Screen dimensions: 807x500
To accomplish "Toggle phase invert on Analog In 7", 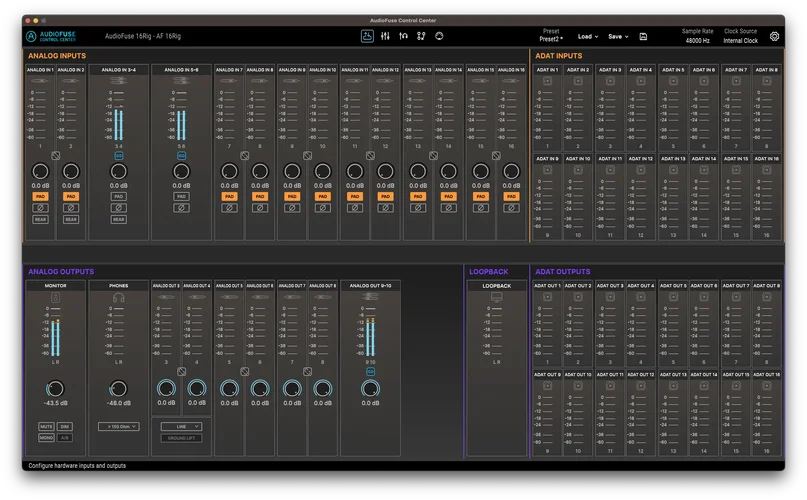I will pyautogui.click(x=228, y=208).
